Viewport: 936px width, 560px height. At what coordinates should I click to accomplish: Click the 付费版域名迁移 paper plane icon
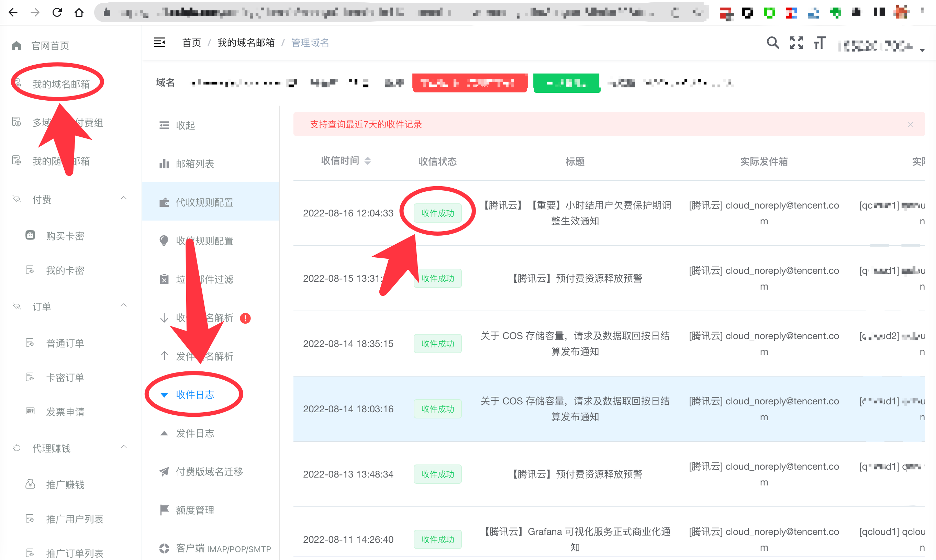pyautogui.click(x=164, y=472)
